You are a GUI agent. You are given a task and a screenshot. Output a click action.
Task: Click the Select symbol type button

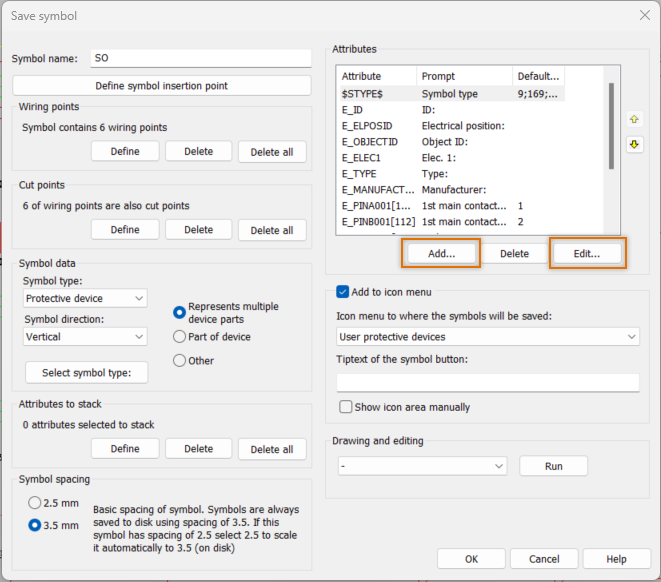coord(86,373)
